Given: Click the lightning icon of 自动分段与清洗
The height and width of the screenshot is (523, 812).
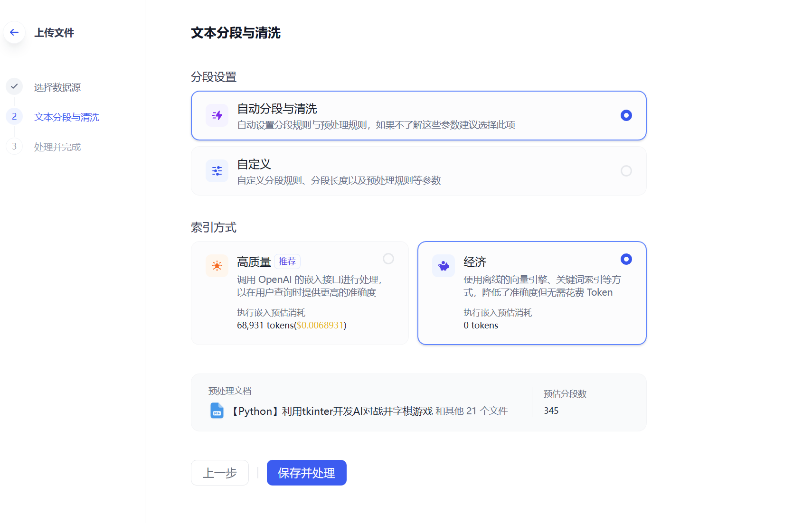Looking at the screenshot, I should click(217, 115).
